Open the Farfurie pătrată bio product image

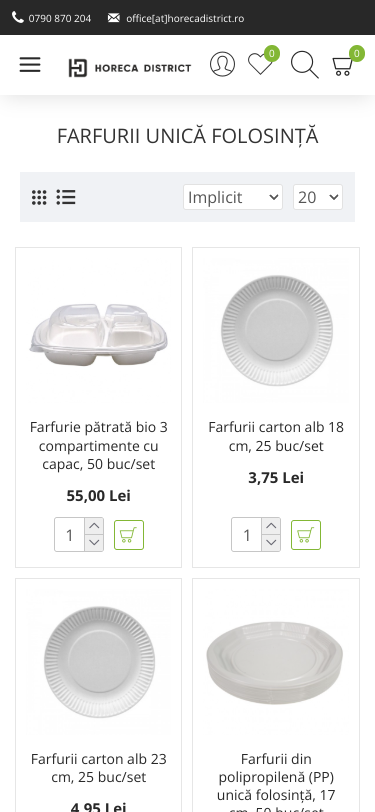pos(98,330)
